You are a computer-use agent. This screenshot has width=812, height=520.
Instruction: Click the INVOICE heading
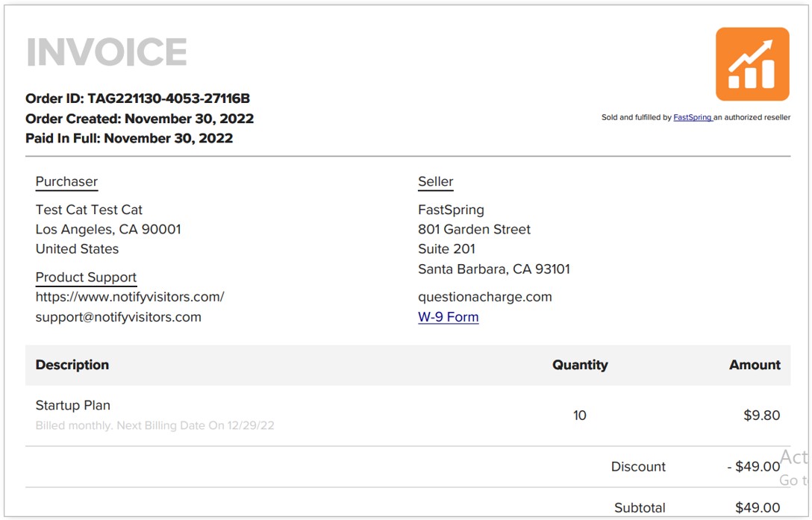pos(107,51)
